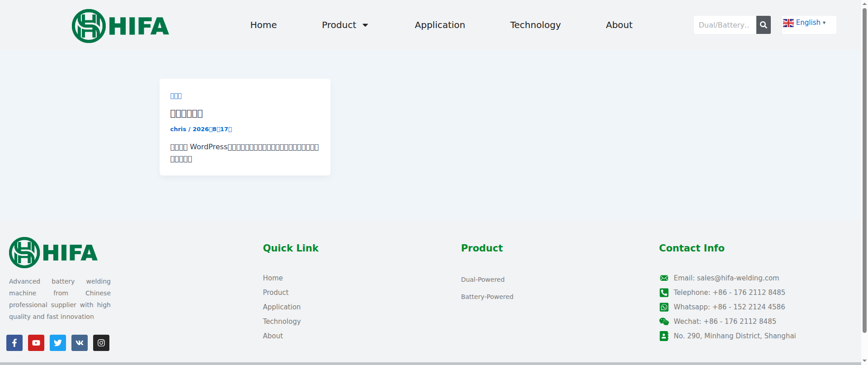
Task: Focus the Dual/Battery search field
Action: [x=725, y=25]
